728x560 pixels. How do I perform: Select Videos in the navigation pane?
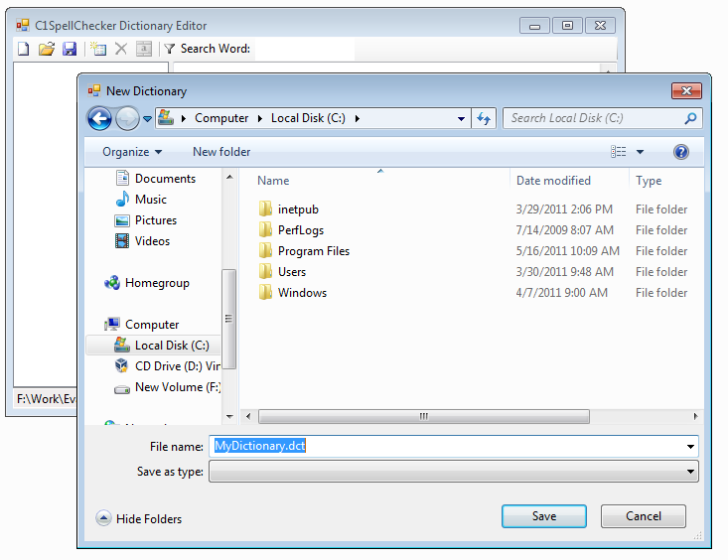(x=143, y=241)
